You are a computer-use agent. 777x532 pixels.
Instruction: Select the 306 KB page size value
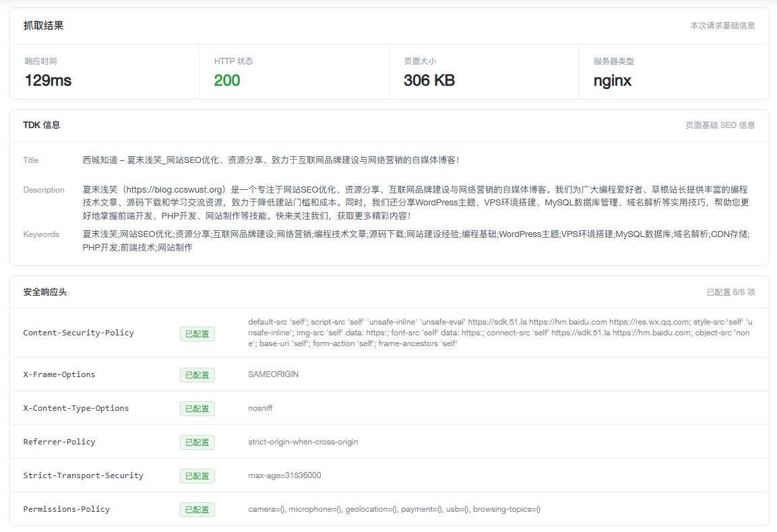pos(429,80)
